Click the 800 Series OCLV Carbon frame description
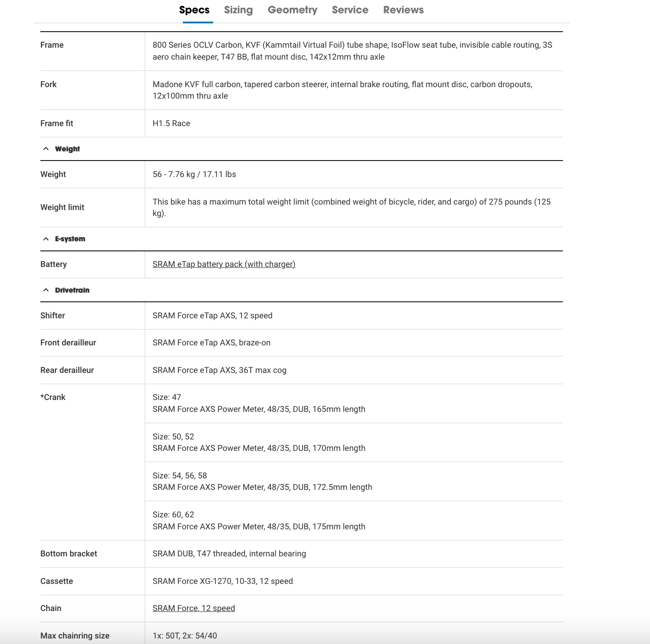Viewport: 650px width, 644px height. point(353,51)
